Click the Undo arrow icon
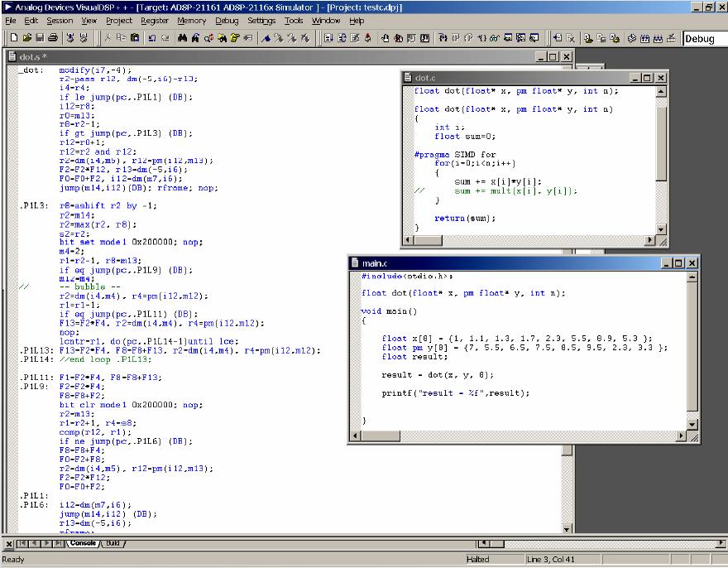Image resolution: width=728 pixels, height=568 pixels. 152,38
